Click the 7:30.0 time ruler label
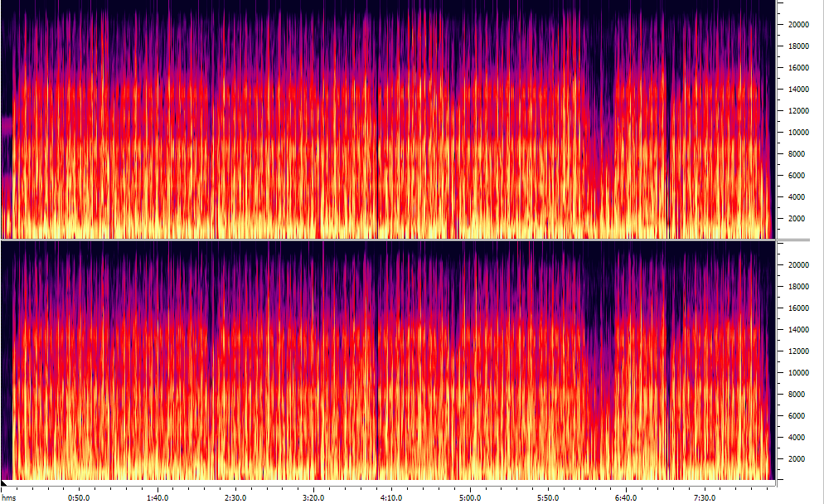The image size is (824, 504). click(705, 497)
